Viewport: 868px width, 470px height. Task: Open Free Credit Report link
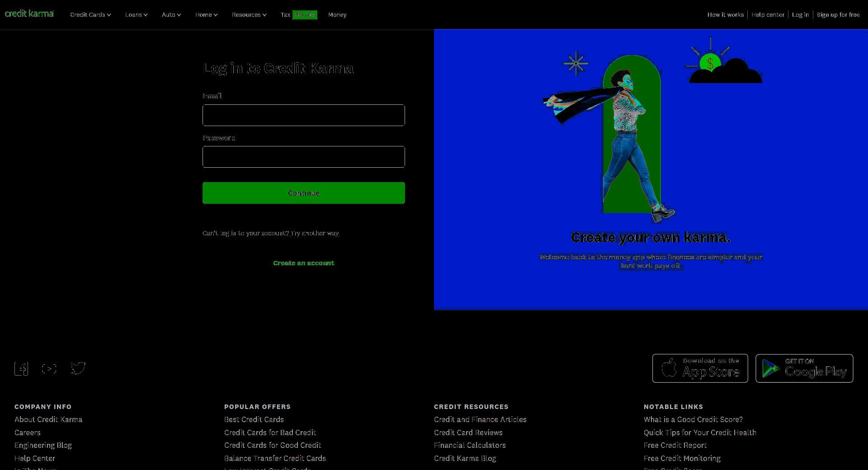675,445
